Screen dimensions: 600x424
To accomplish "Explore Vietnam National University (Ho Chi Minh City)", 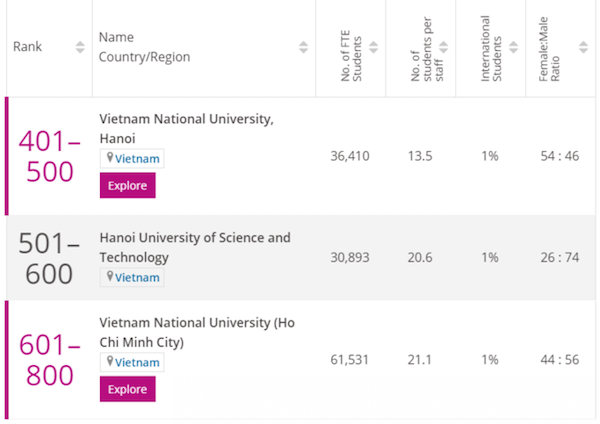I will point(127,389).
